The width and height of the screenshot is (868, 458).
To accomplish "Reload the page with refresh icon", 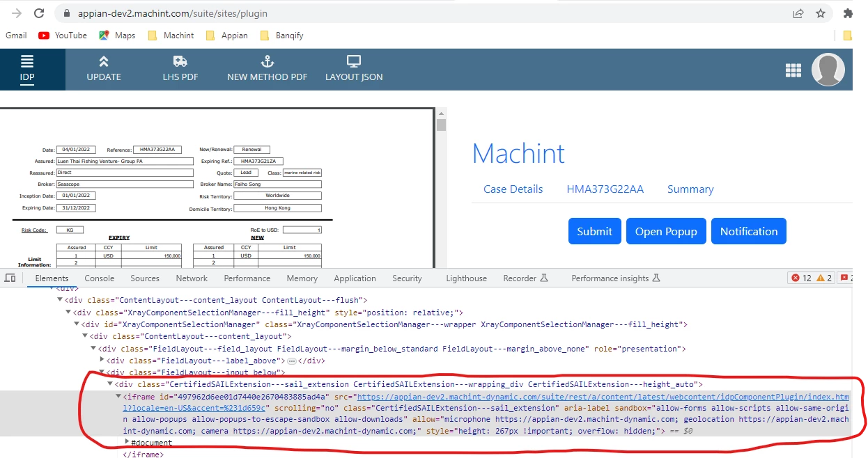I will tap(39, 13).
